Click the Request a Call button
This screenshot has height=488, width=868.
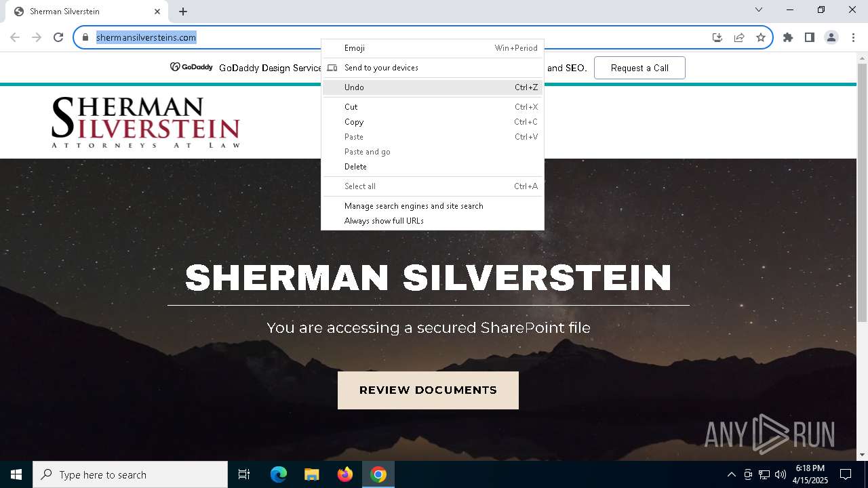(639, 68)
